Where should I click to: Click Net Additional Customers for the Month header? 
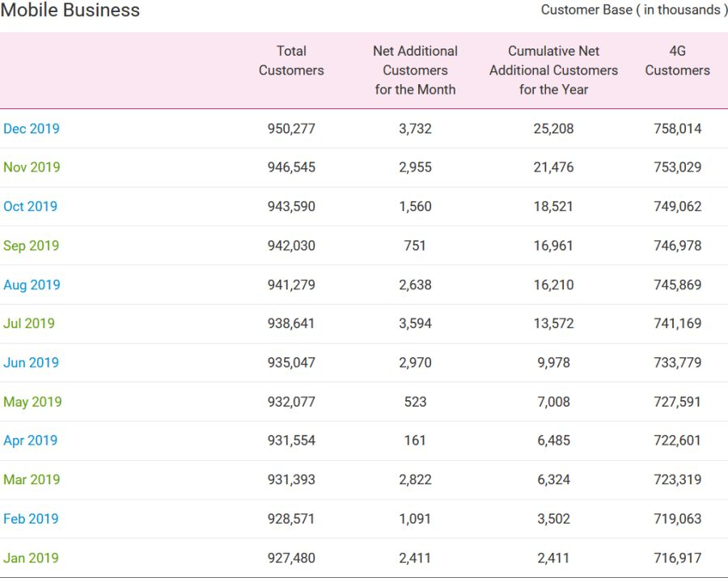[x=415, y=70]
